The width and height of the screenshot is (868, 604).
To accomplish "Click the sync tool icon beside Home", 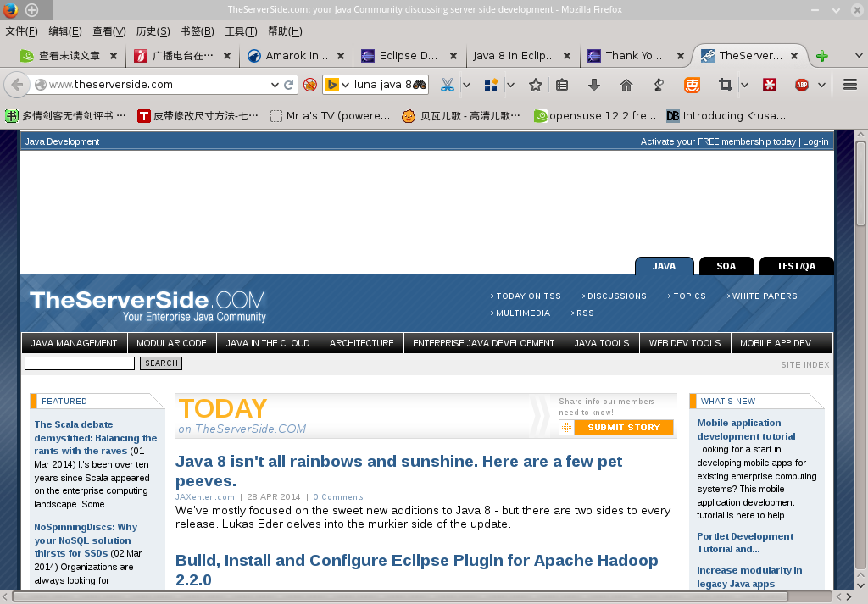I will pos(659,85).
